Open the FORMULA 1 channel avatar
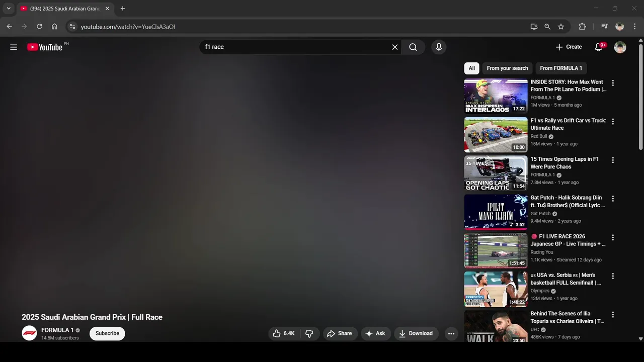Screen dimensions: 644x362 point(29,333)
